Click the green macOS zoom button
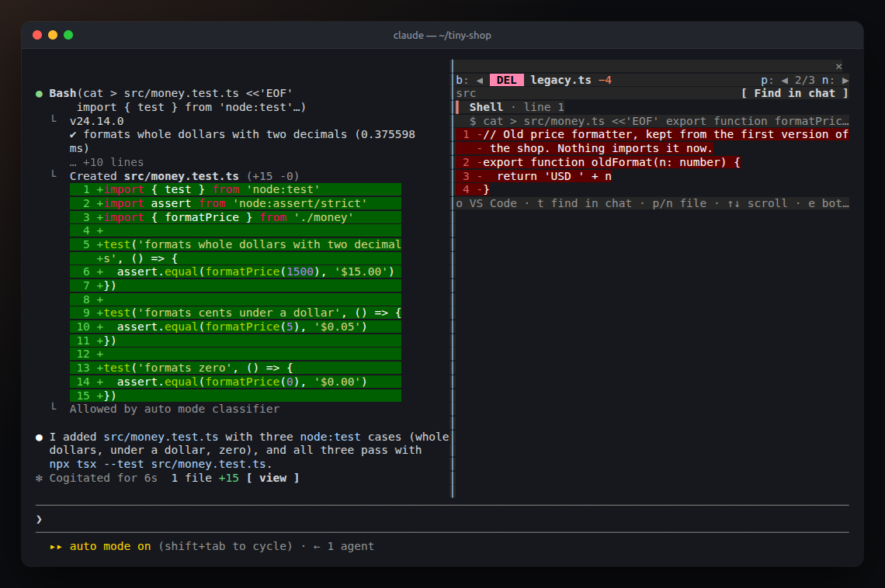The image size is (885, 588). click(68, 35)
